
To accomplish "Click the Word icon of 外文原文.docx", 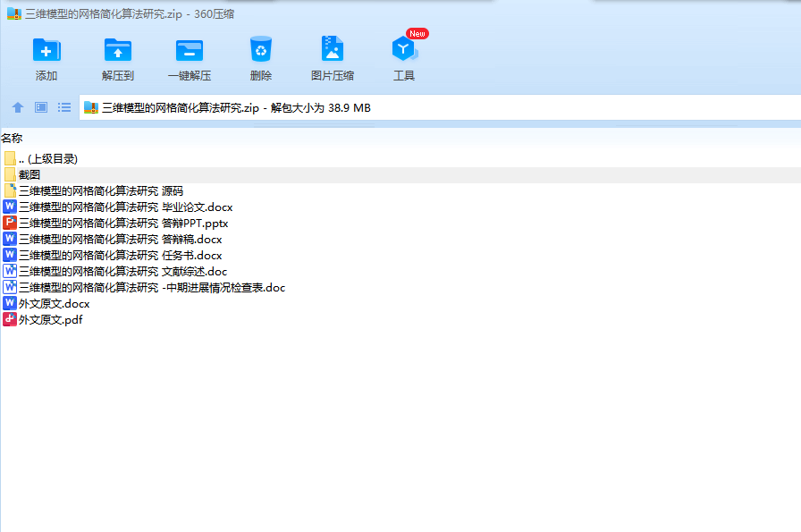I will click(10, 304).
